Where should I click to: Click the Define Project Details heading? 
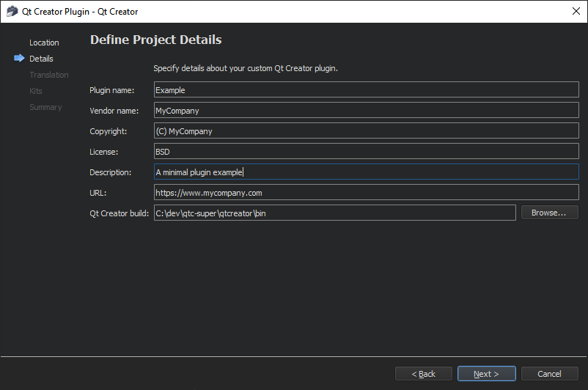tap(155, 40)
